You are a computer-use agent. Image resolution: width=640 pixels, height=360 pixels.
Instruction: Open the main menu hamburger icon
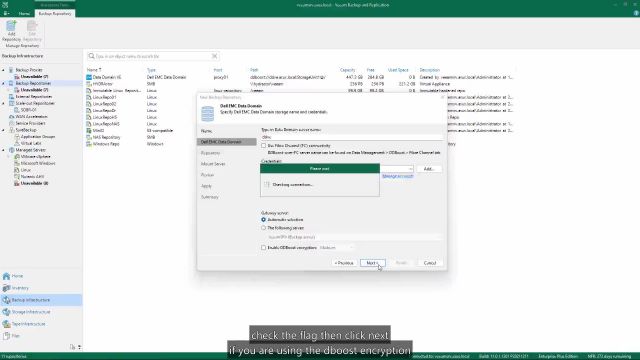tap(6, 13)
